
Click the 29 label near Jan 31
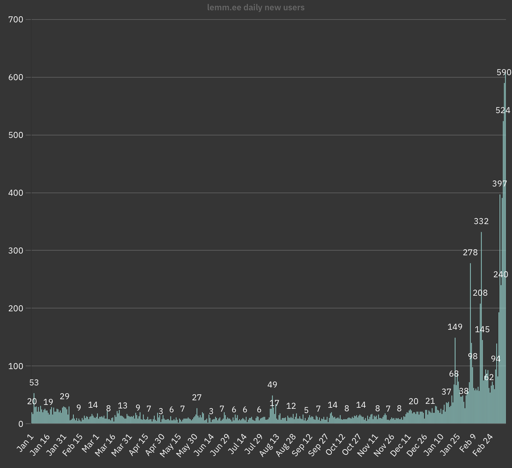point(64,396)
